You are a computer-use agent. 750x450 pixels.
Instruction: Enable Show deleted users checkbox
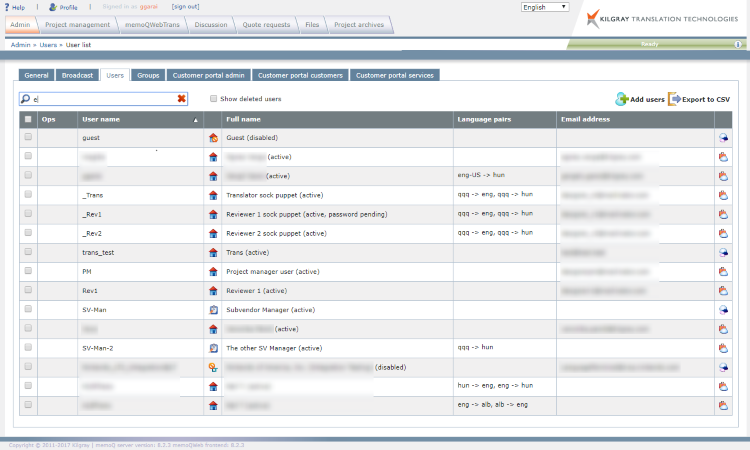tap(213, 99)
